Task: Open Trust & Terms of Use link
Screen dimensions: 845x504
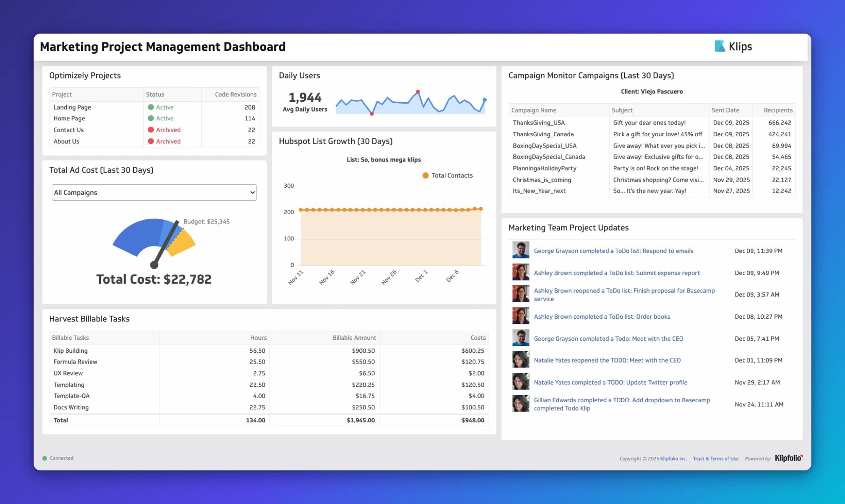Action: click(716, 459)
